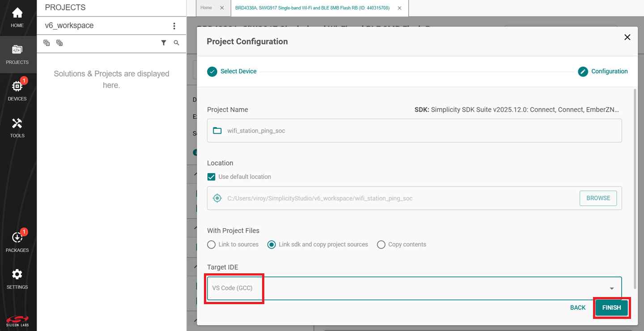Uncheck Use default location checkbox

212,177
